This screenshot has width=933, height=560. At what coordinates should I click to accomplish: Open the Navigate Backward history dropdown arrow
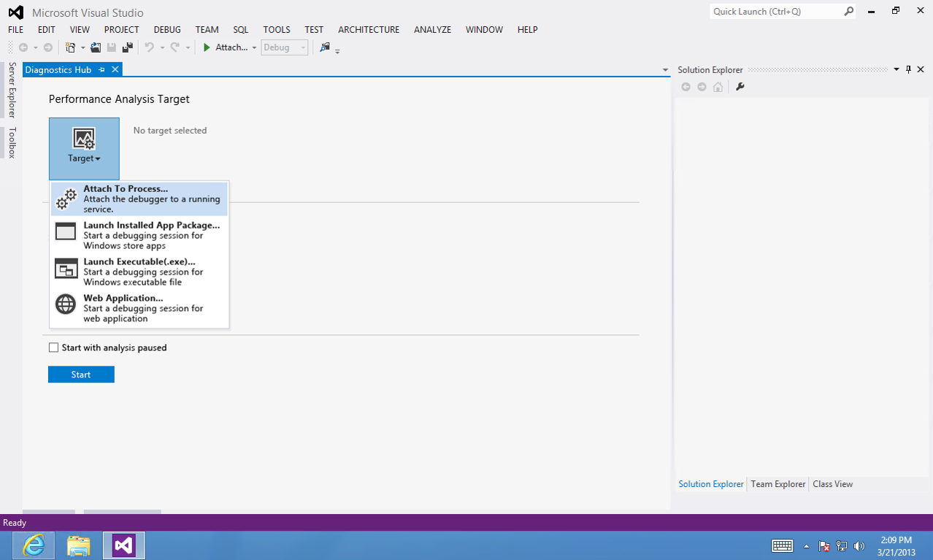click(x=35, y=48)
